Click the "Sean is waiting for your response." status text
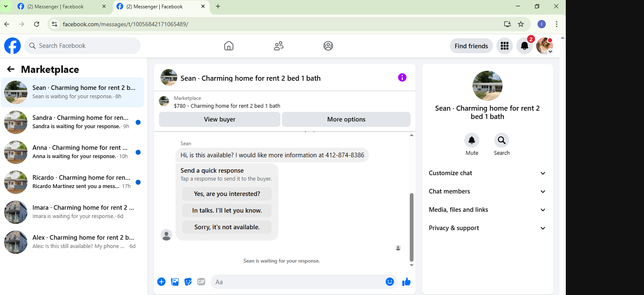Image resolution: width=644 pixels, height=295 pixels. pyautogui.click(x=282, y=261)
